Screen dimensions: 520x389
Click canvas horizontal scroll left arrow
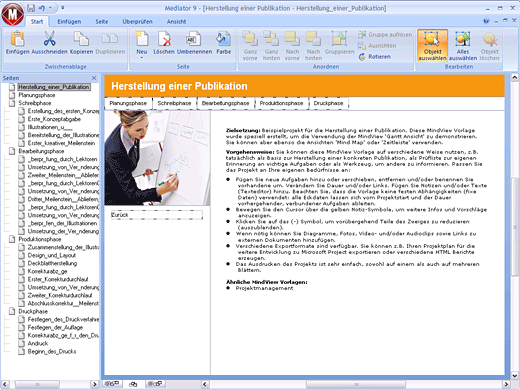(x=205, y=384)
